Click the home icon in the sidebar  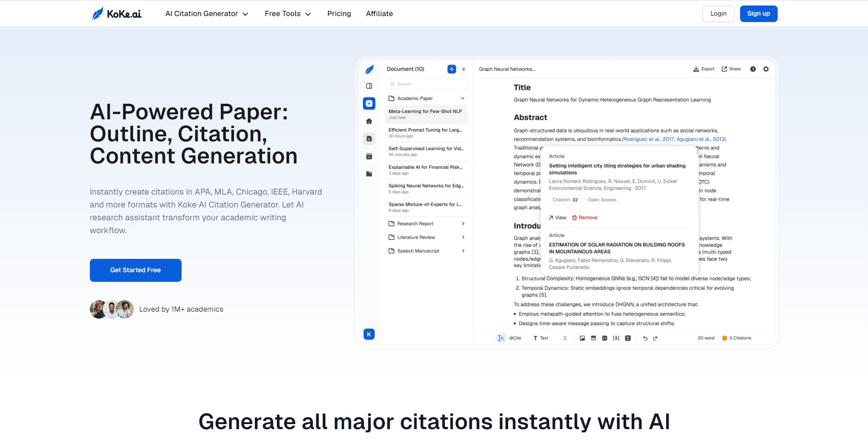[369, 121]
